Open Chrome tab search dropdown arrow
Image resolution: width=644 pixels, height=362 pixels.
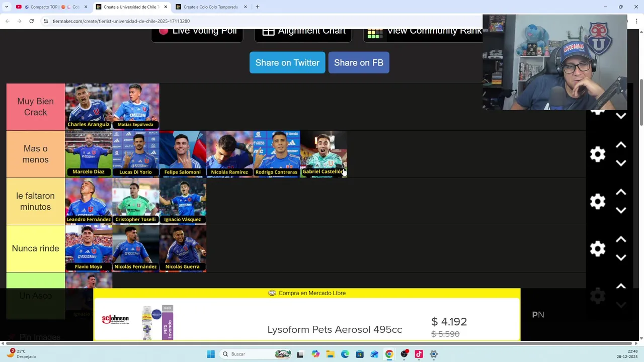(x=7, y=7)
